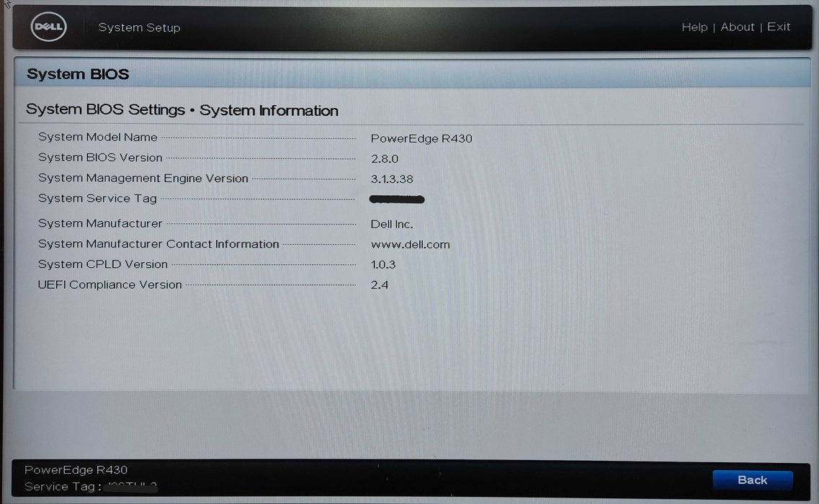Select UEFI compliance value 2.4
Viewport: 819px width, 504px height.
click(x=379, y=285)
